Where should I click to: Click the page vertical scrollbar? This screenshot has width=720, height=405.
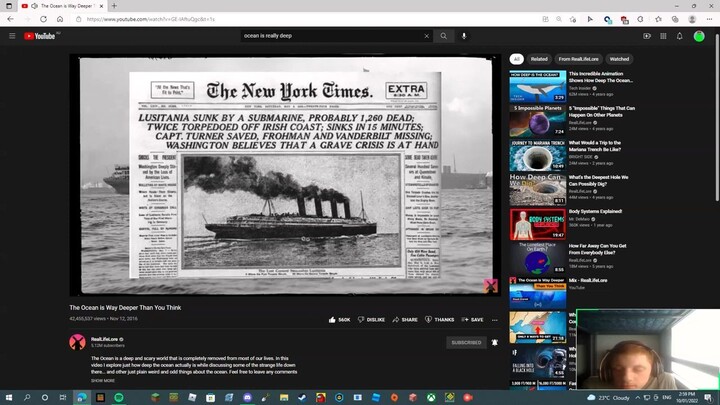click(x=717, y=117)
